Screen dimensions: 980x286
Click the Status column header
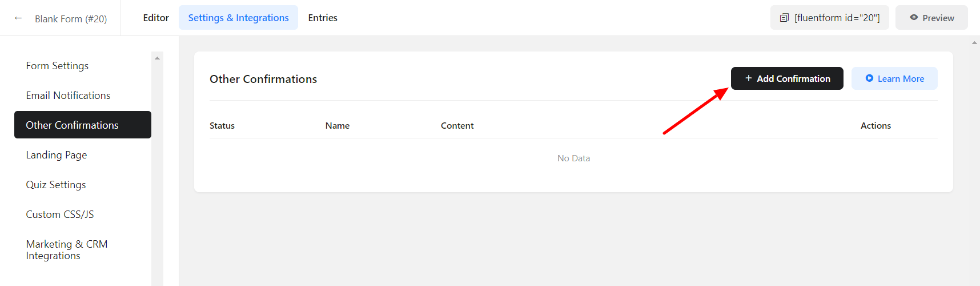(222, 126)
